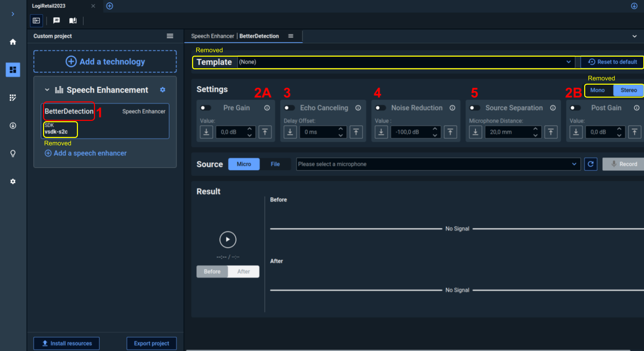This screenshot has height=351, width=644.
Task: Collapse the Speech Enhancement section
Action: 47,90
